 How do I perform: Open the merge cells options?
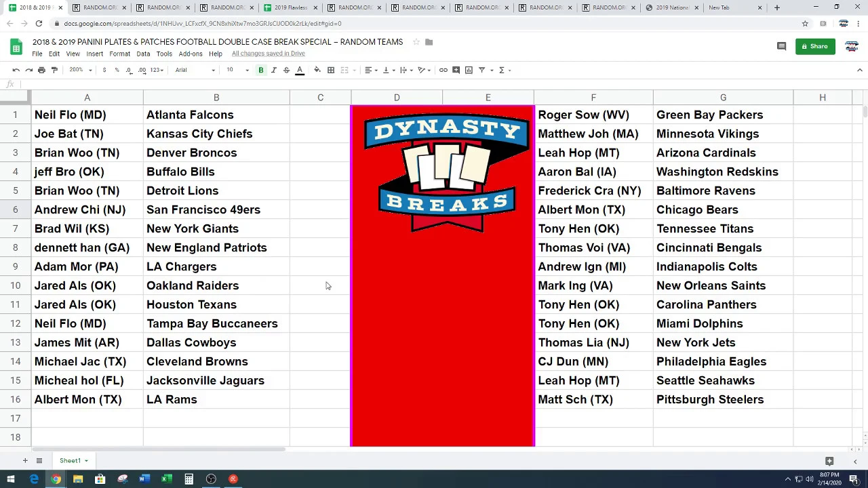(347, 70)
